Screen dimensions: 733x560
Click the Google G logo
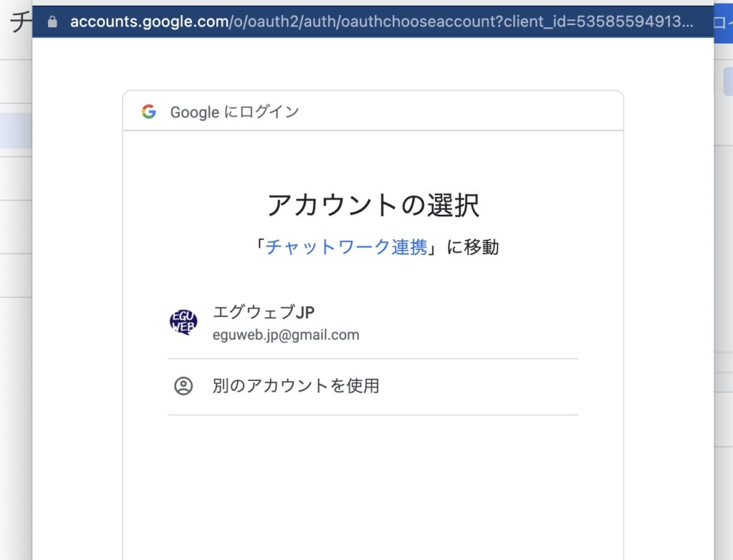tap(149, 112)
